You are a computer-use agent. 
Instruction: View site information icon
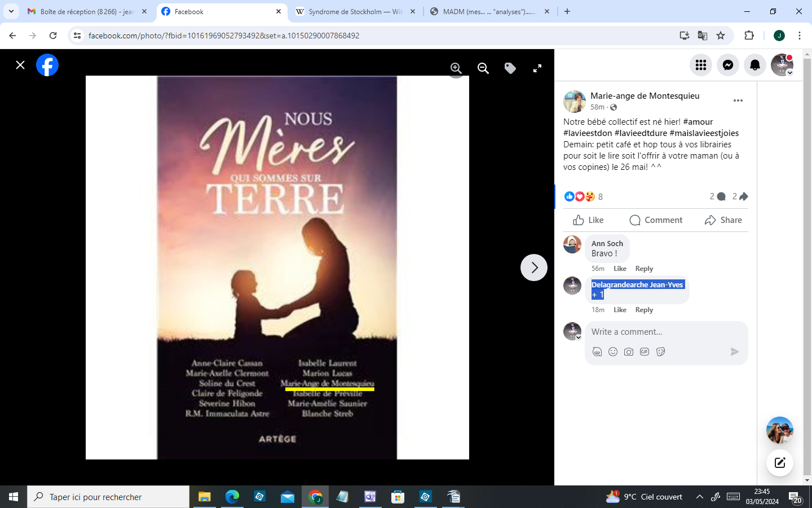coord(78,36)
